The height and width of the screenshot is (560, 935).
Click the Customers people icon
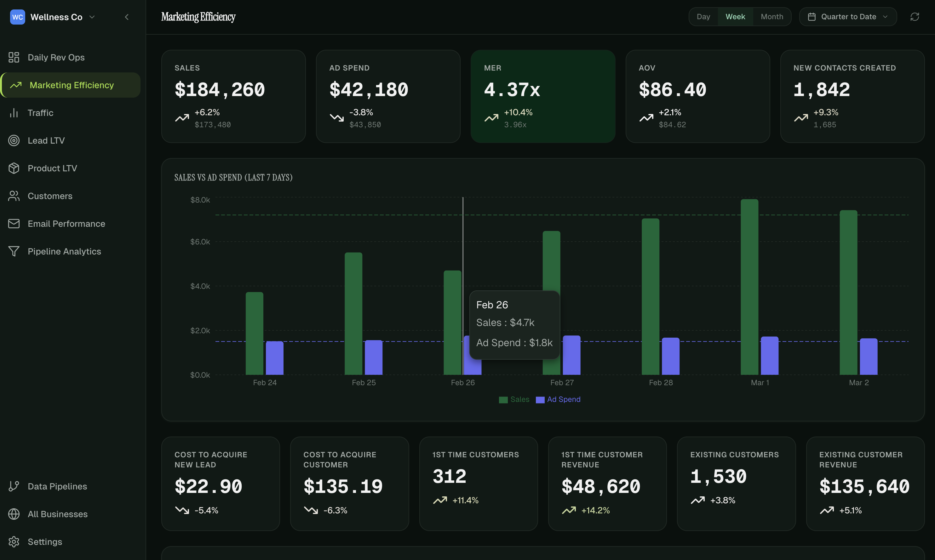pos(14,196)
